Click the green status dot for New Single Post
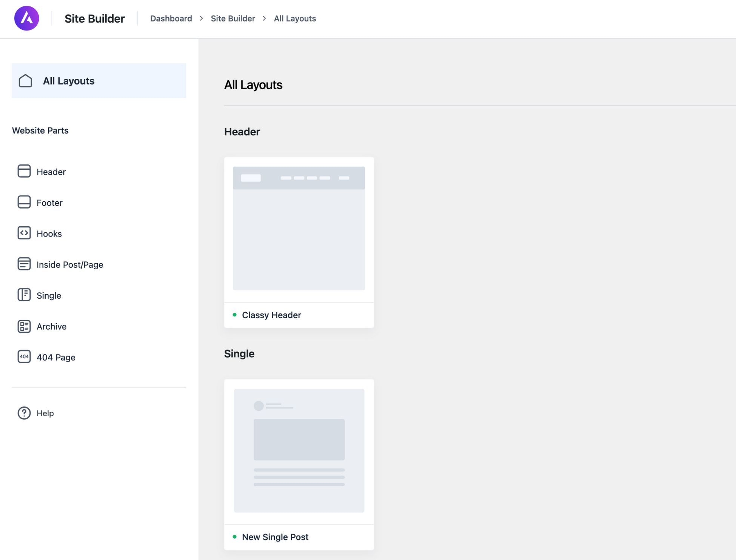Screen dimensions: 736x560 (235, 537)
